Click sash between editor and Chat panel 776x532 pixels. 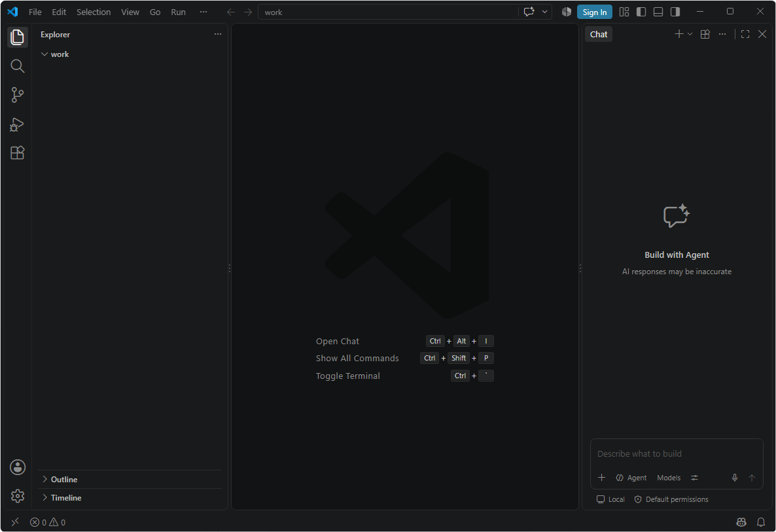pyautogui.click(x=580, y=268)
